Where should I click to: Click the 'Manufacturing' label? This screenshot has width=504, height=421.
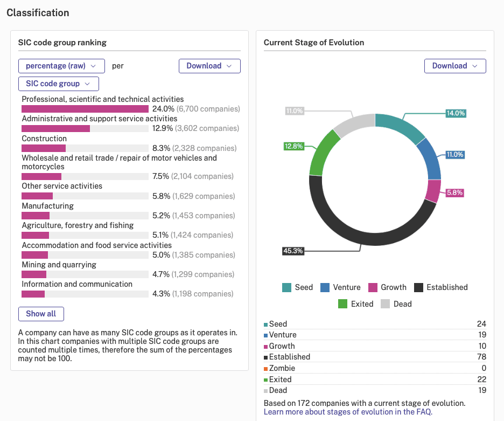pyautogui.click(x=47, y=206)
